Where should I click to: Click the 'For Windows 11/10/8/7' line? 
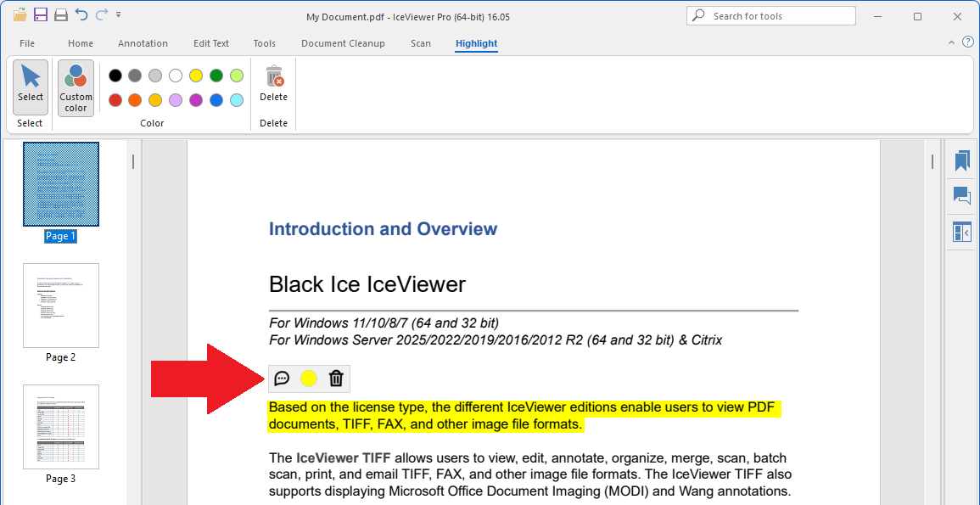pyautogui.click(x=384, y=323)
